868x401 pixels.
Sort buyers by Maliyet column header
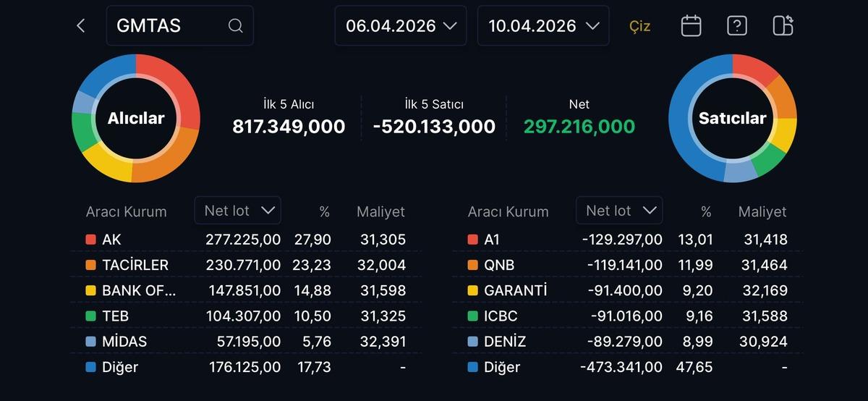point(380,212)
